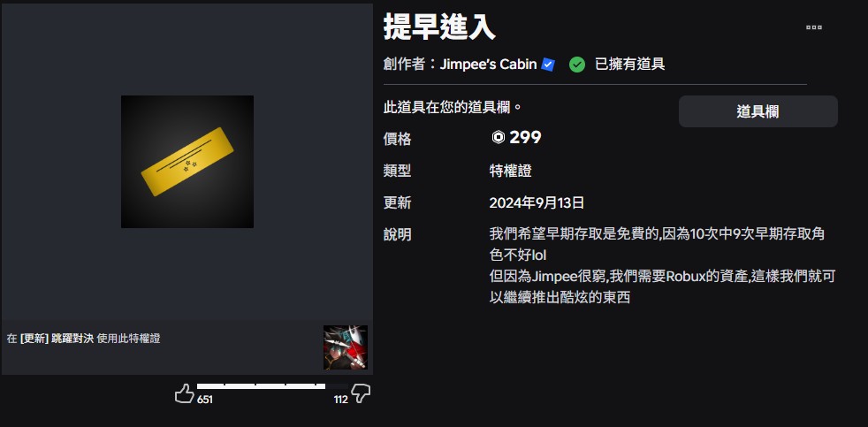Image resolution: width=868 pixels, height=427 pixels.
Task: Click the blue verified badge icon
Action: (x=548, y=65)
